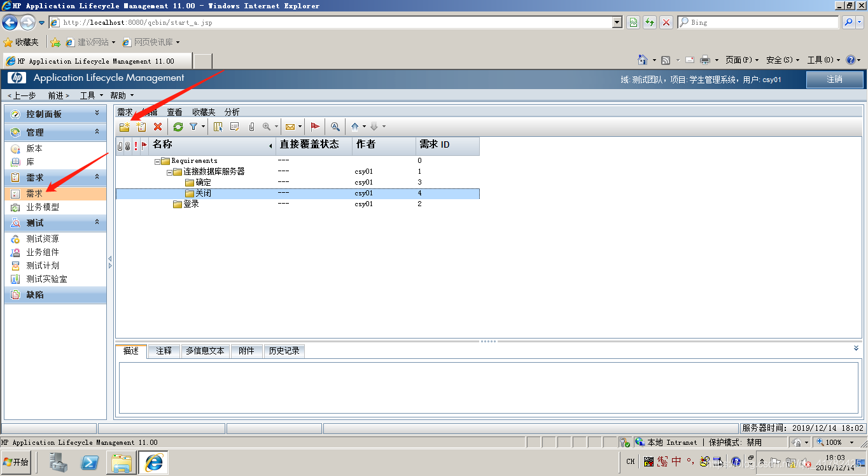Sort by the 名称 column header
The height and width of the screenshot is (476, 868).
coord(212,145)
